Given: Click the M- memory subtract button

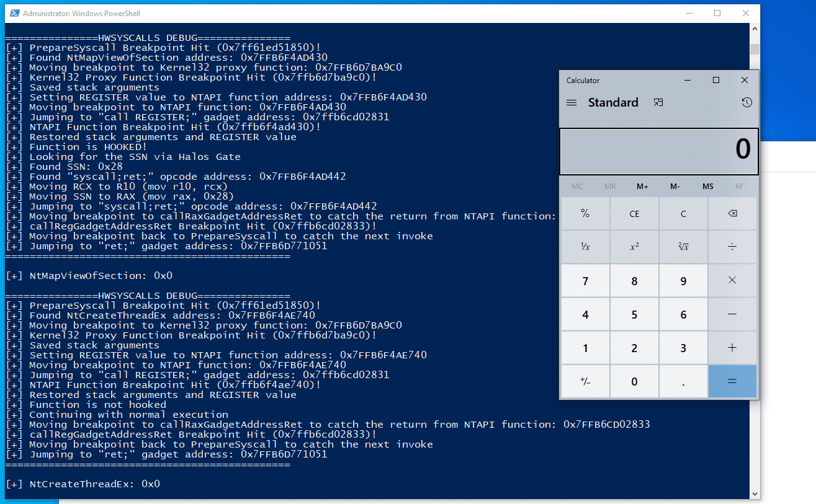Looking at the screenshot, I should point(675,187).
